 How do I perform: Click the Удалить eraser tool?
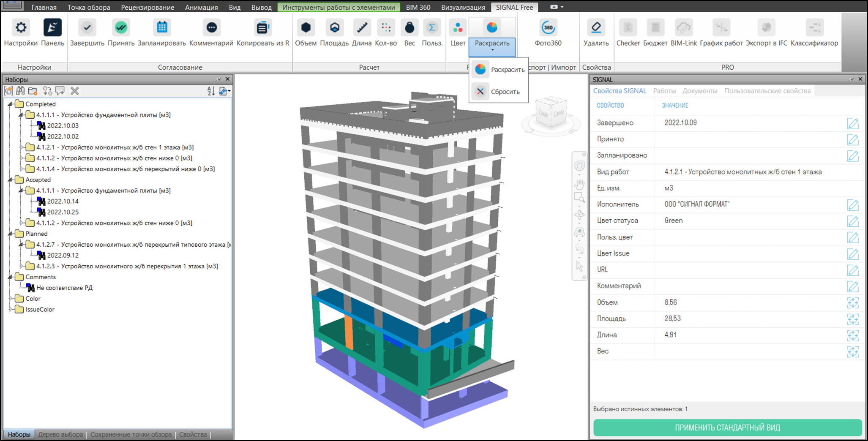(x=596, y=28)
